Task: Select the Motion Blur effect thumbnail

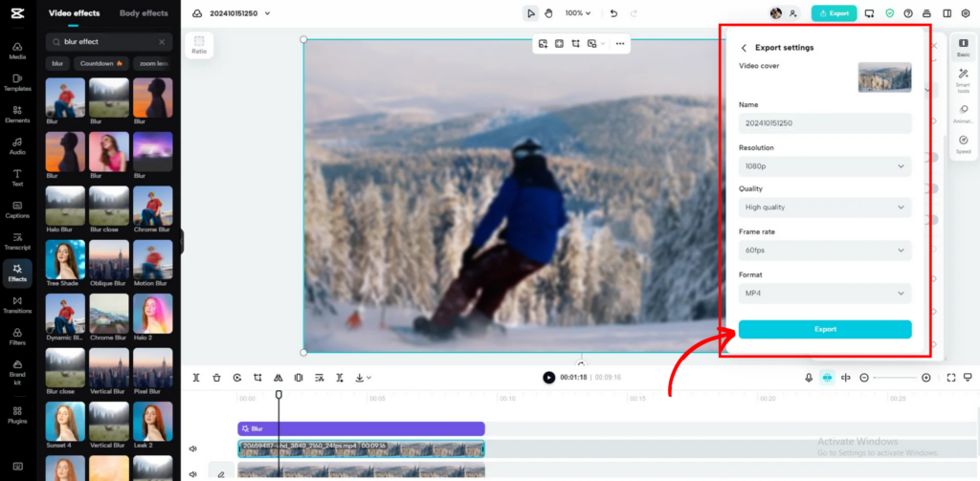Action: (x=152, y=259)
